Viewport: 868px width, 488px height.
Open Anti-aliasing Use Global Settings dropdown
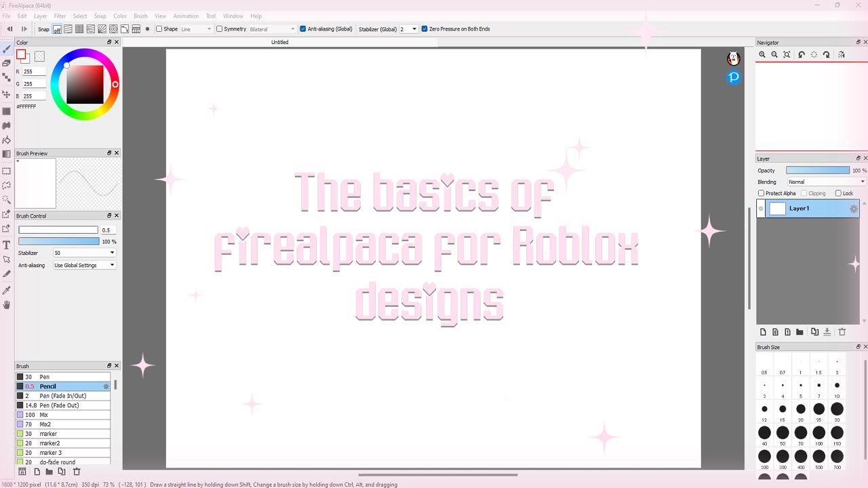click(x=84, y=265)
